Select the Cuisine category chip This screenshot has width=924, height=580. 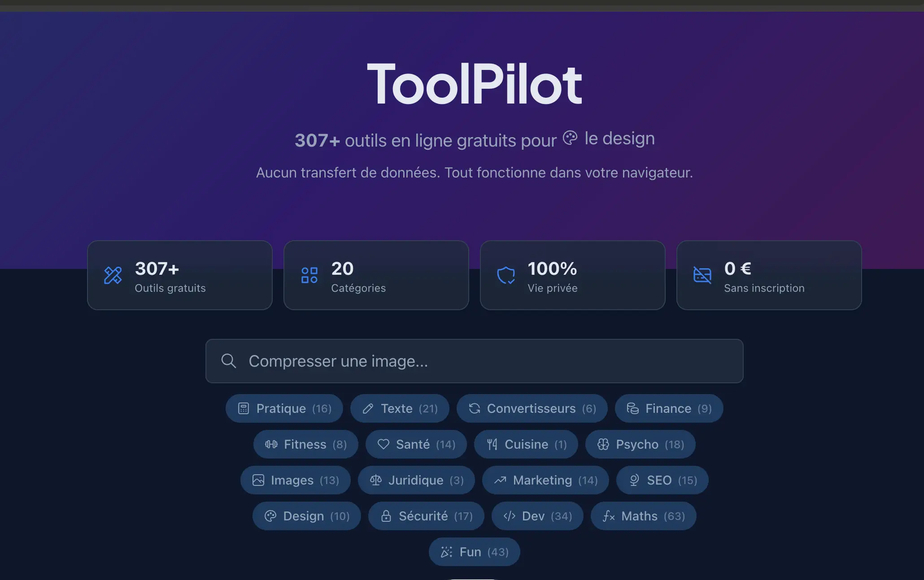tap(526, 444)
